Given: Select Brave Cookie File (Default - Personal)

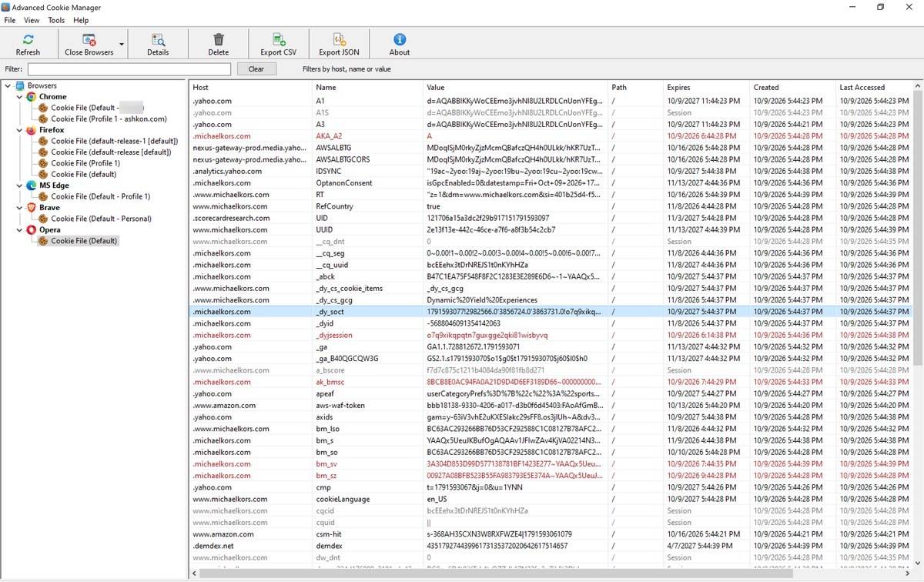Looking at the screenshot, I should pyautogui.click(x=101, y=219).
